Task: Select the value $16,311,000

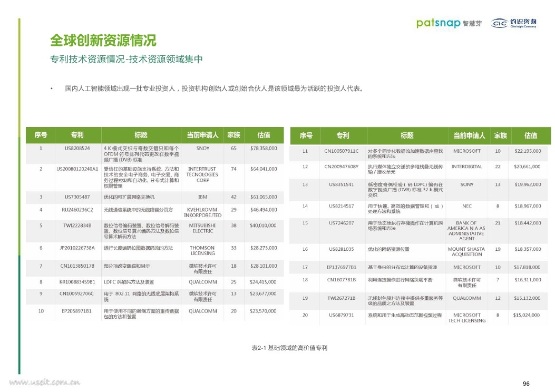Action: coord(528,279)
